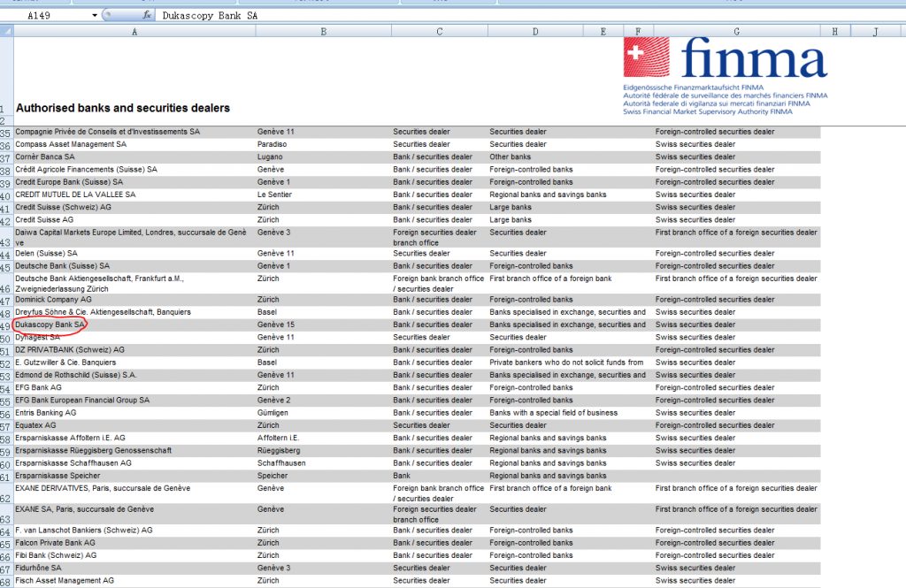Select column G header

pos(737,32)
